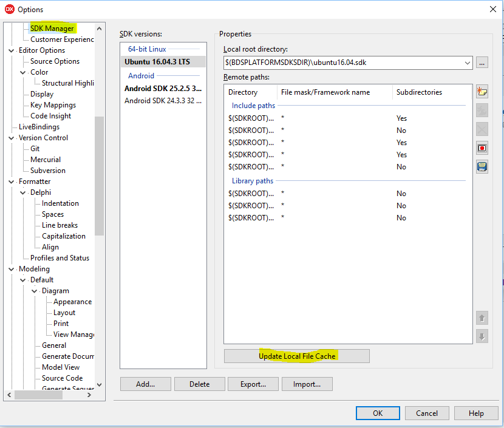
Task: Browse local root directory with ellipsis button
Action: (x=482, y=63)
